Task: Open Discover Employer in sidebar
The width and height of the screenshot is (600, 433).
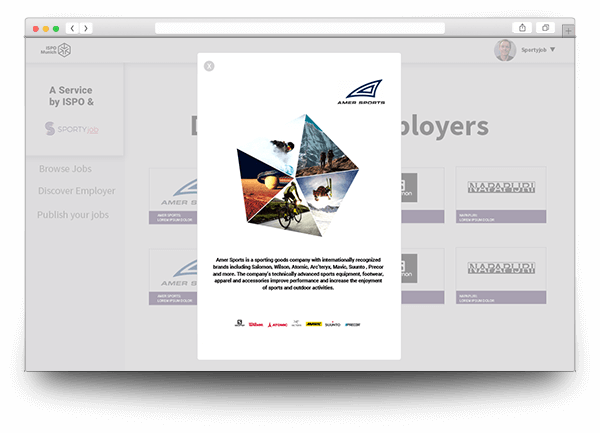Action: (77, 191)
